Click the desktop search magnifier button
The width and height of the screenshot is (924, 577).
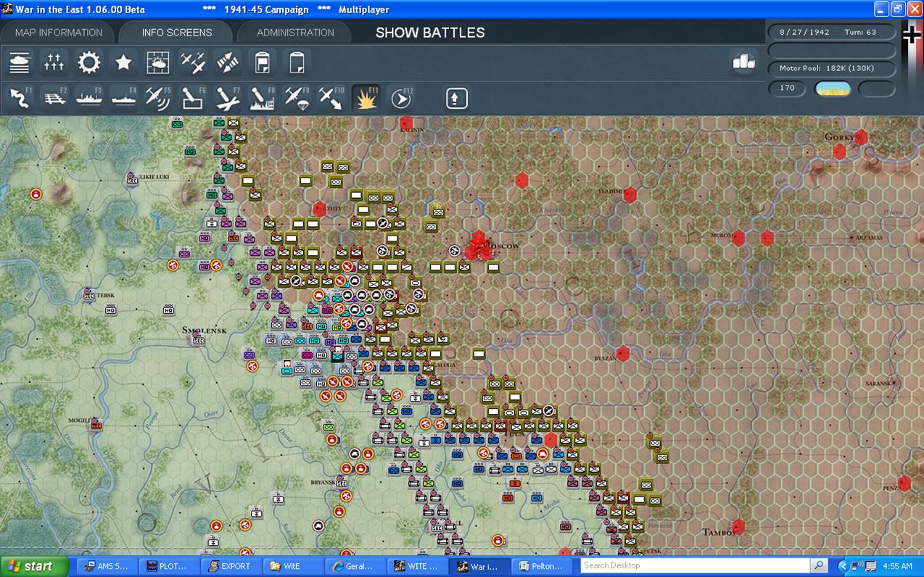pos(819,565)
